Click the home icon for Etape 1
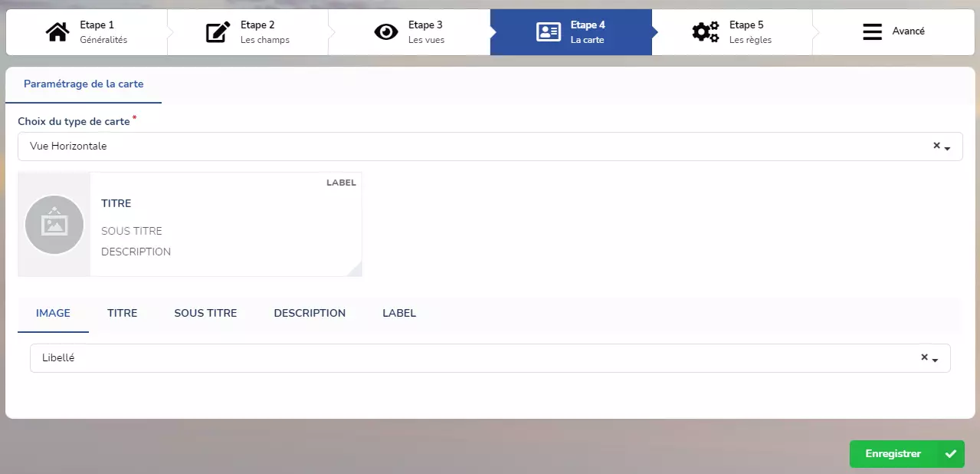The image size is (980, 474). click(x=57, y=32)
